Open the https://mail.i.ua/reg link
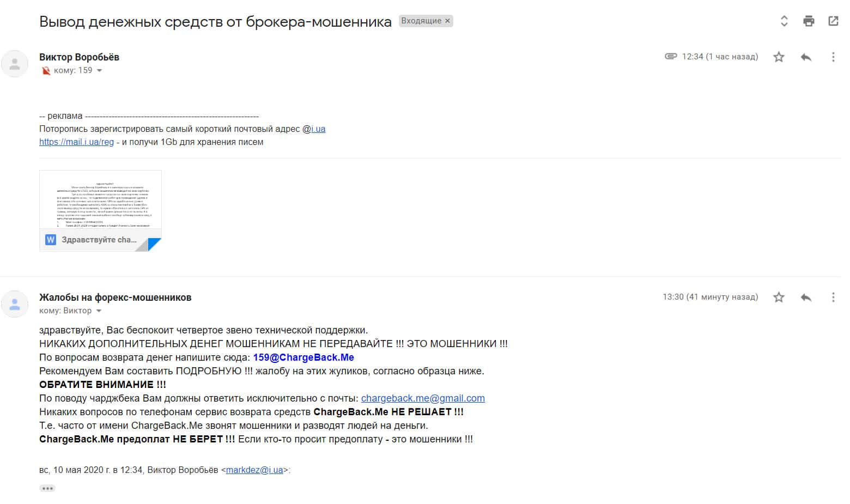850x504 pixels. 76,142
